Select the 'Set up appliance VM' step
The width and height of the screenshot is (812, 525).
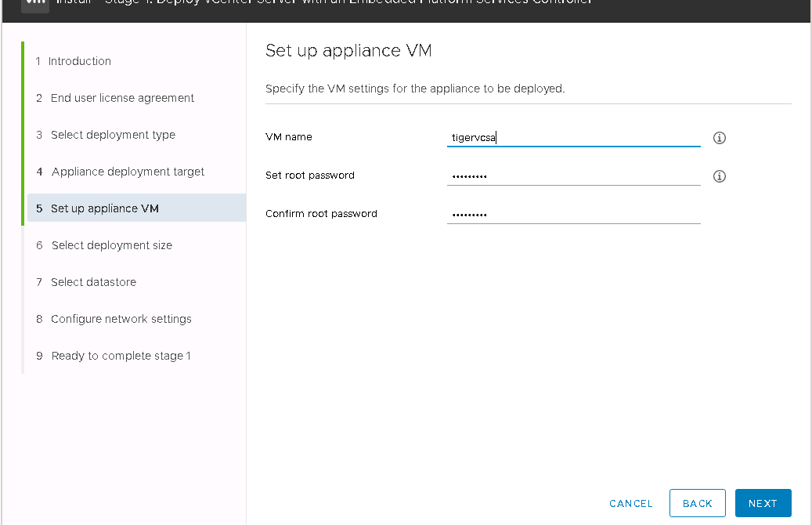[x=105, y=208]
